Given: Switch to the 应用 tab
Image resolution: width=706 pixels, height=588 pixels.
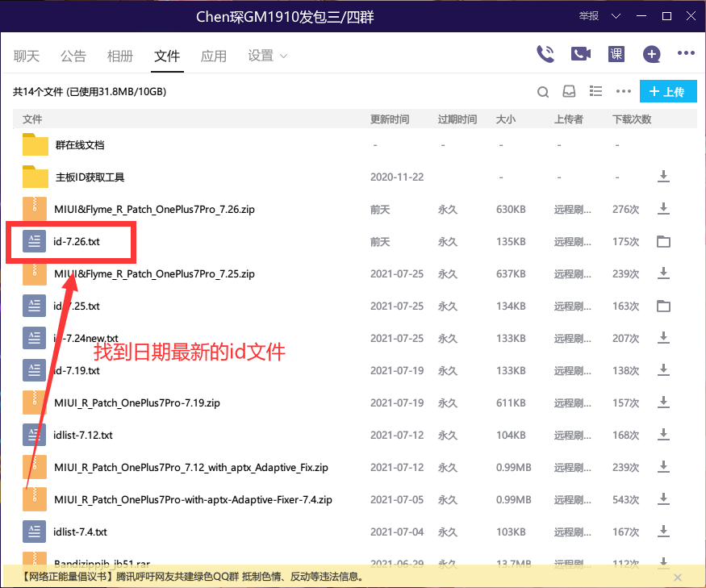Looking at the screenshot, I should 214,56.
